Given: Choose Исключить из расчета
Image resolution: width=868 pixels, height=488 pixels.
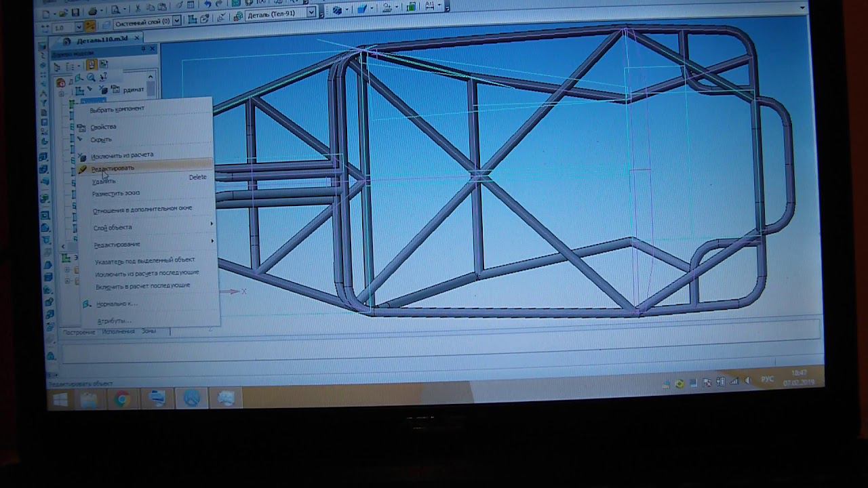Looking at the screenshot, I should (x=122, y=155).
